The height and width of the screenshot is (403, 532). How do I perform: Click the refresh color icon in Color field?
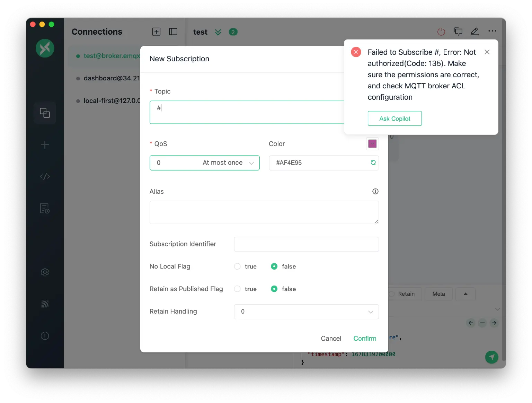pos(373,163)
